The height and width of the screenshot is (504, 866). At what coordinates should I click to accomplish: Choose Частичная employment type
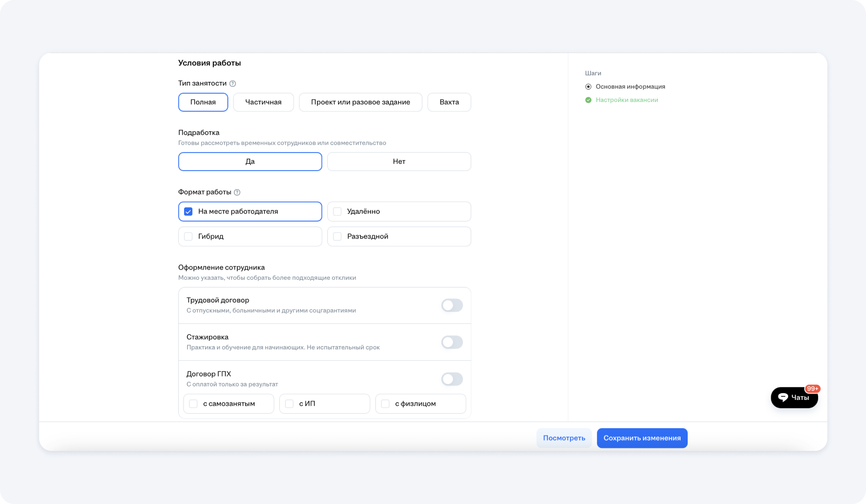click(263, 102)
